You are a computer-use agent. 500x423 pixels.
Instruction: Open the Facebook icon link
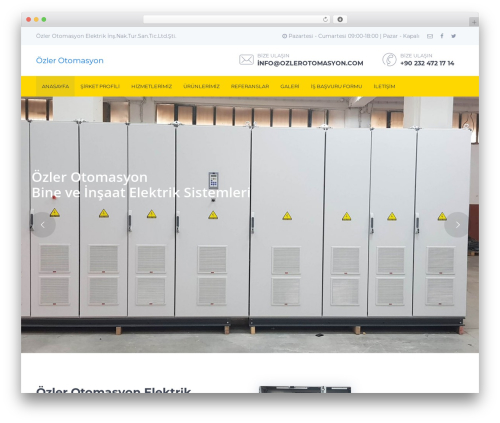[x=442, y=36]
